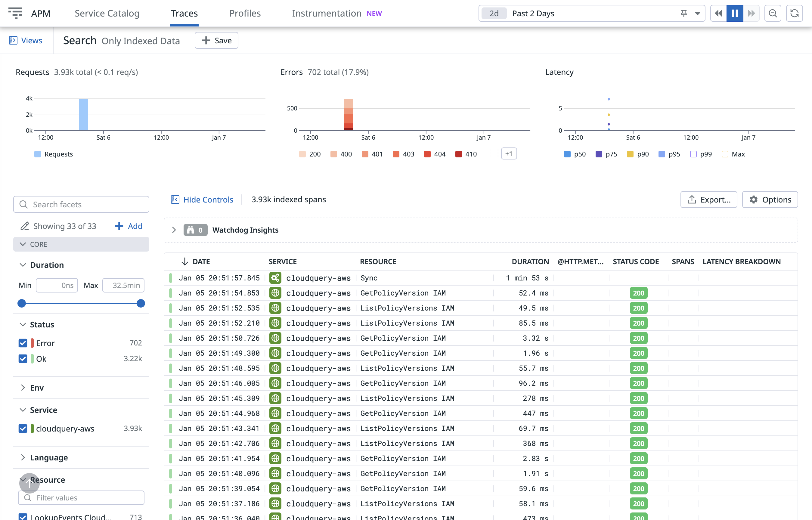This screenshot has width=812, height=520.
Task: Expand the Watchdog Insights section
Action: [174, 230]
